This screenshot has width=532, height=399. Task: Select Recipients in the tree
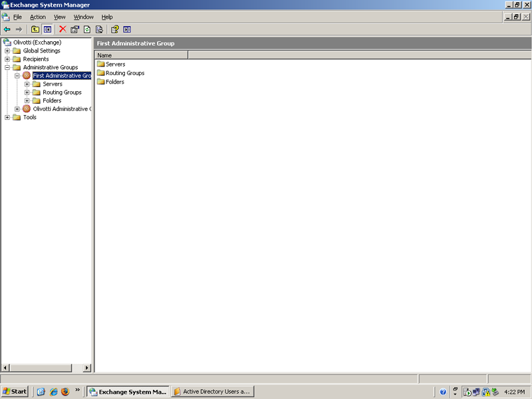coord(36,59)
